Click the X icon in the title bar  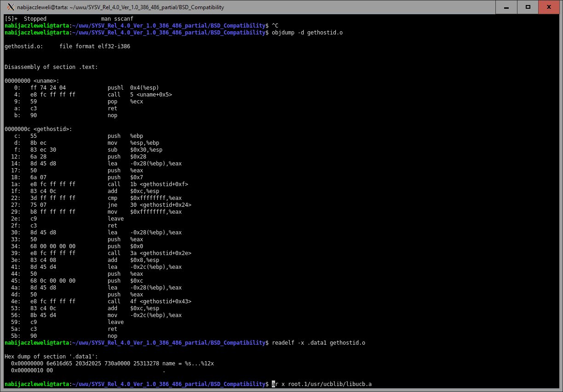[8, 7]
